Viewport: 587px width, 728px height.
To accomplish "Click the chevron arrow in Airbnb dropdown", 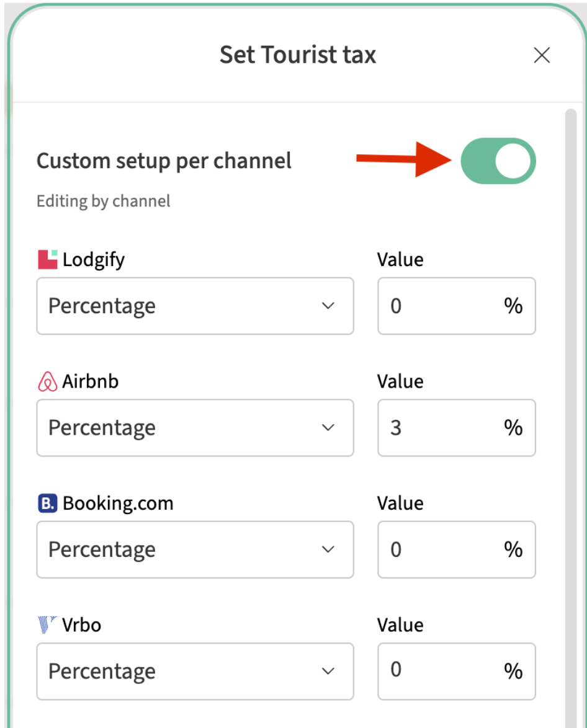I will pos(328,428).
